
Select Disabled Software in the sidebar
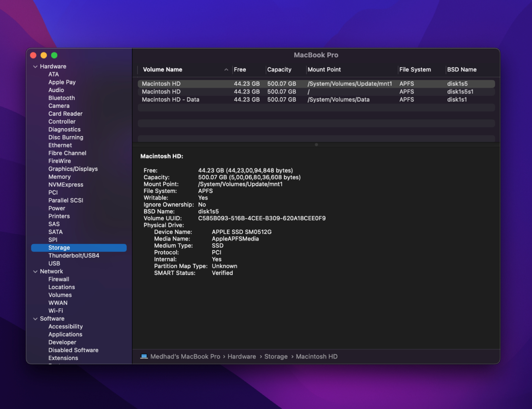(74, 350)
